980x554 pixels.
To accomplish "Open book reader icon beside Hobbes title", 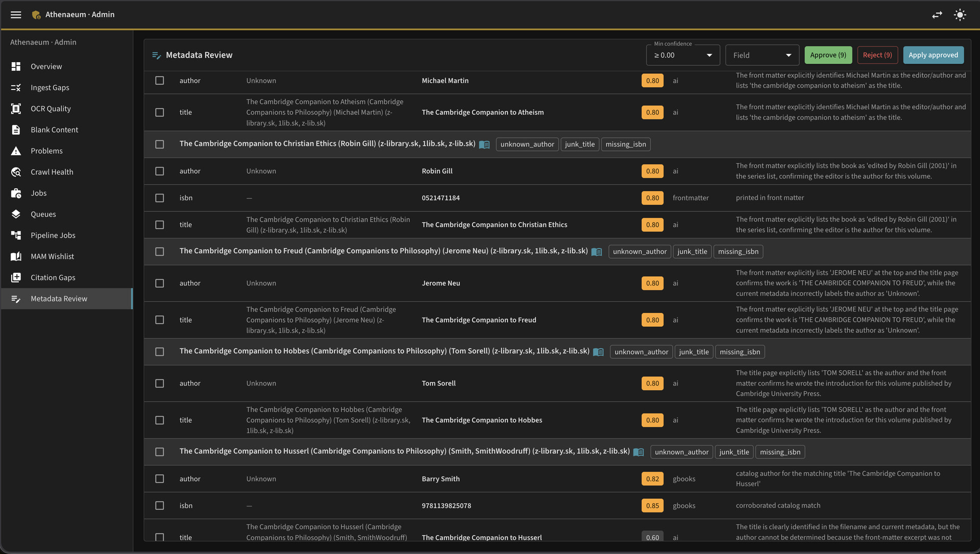I will 598,352.
